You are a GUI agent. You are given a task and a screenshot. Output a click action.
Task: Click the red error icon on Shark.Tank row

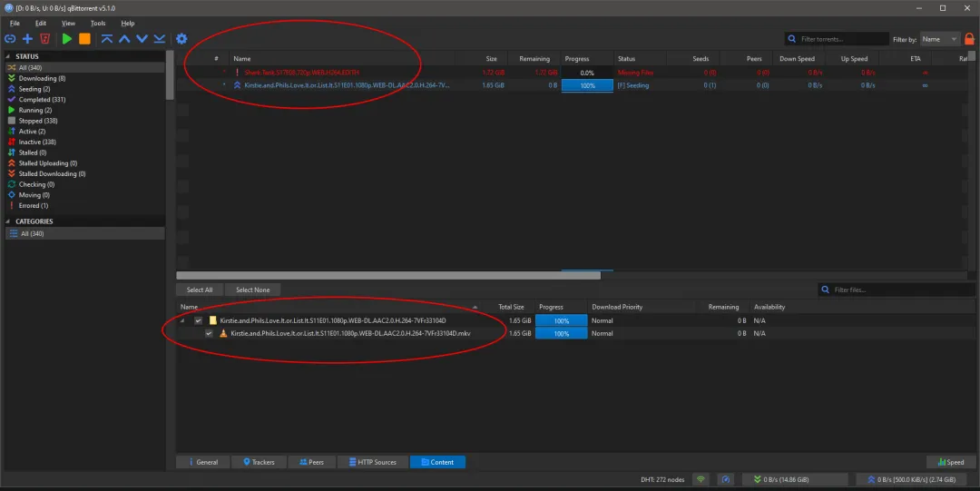(237, 73)
